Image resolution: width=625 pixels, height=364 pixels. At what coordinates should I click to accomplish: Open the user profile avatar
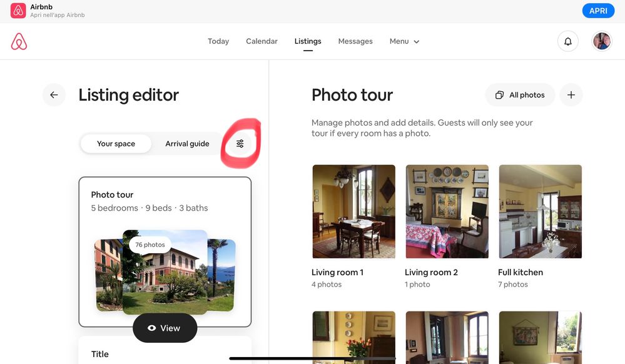(601, 41)
